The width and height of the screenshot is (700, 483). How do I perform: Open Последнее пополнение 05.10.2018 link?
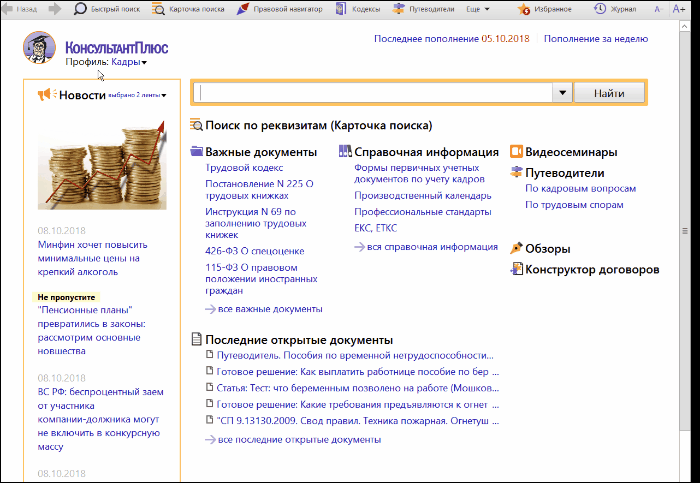point(451,39)
